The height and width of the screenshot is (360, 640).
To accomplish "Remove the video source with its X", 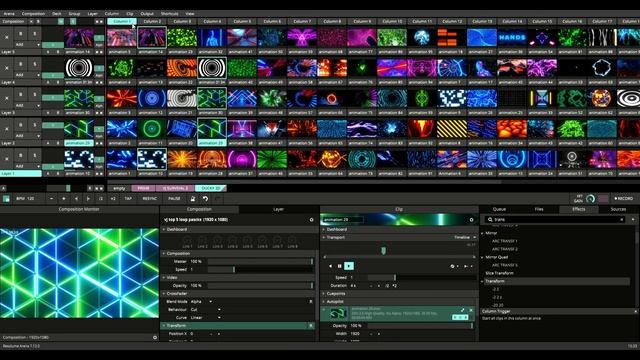I will click(x=471, y=310).
